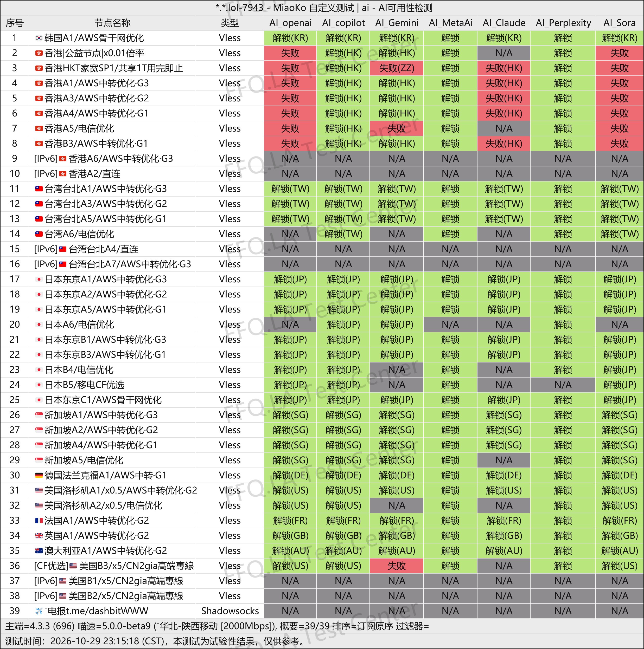Click the AI_Claude column header
This screenshot has width=644, height=649.
click(504, 23)
